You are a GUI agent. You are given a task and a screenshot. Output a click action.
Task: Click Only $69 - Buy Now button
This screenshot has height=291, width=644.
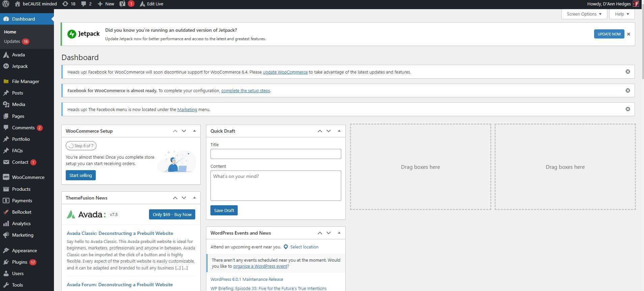pos(172,214)
